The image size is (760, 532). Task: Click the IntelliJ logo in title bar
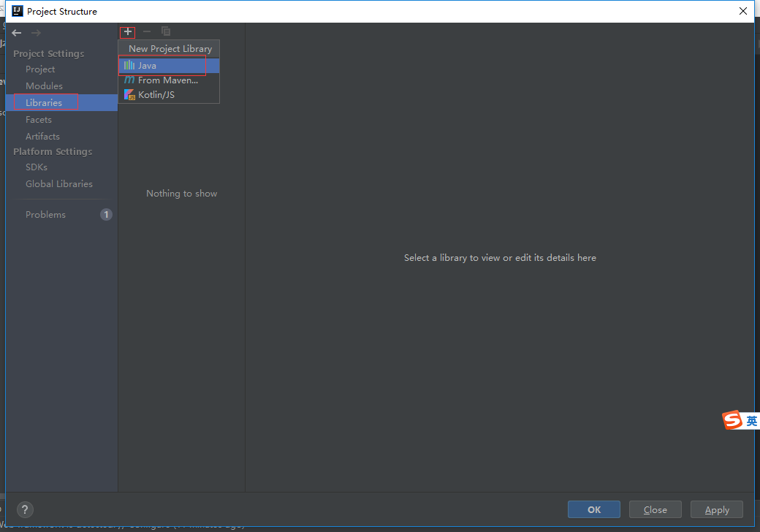(x=18, y=11)
